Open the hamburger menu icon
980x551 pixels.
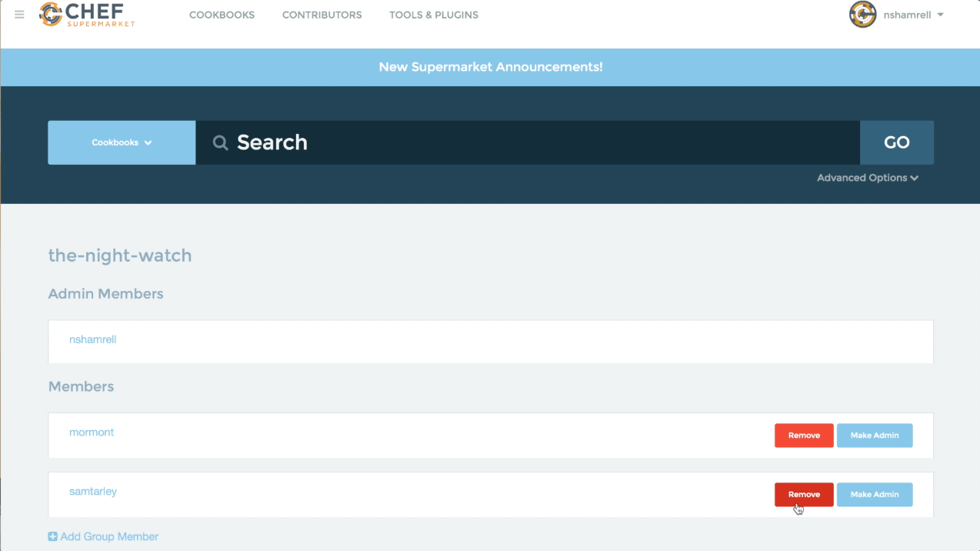(19, 15)
